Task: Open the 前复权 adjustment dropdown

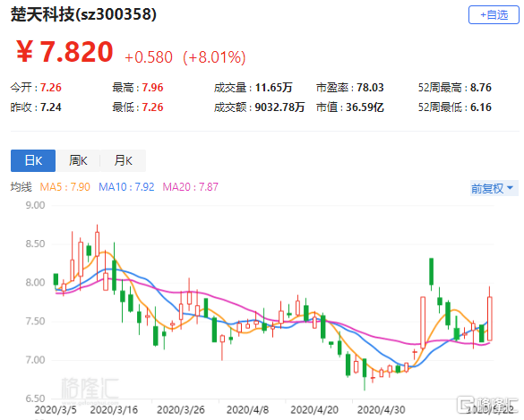Action: pos(494,188)
